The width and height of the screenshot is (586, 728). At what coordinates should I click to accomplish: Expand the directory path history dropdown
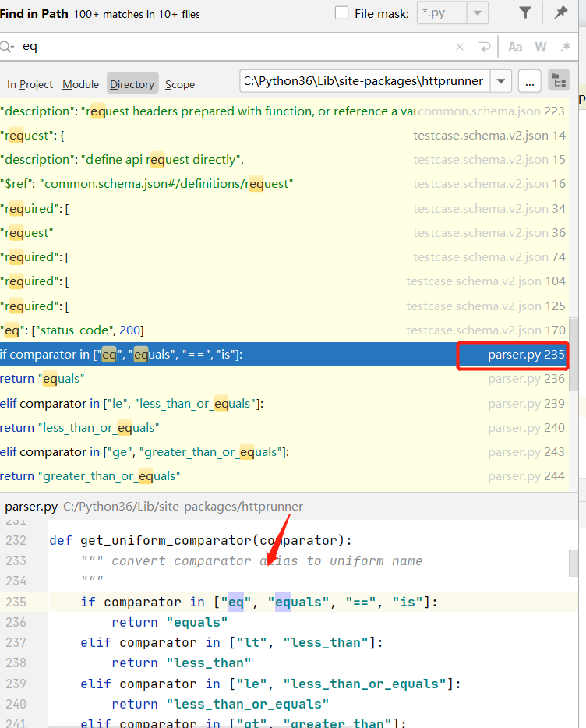click(500, 81)
